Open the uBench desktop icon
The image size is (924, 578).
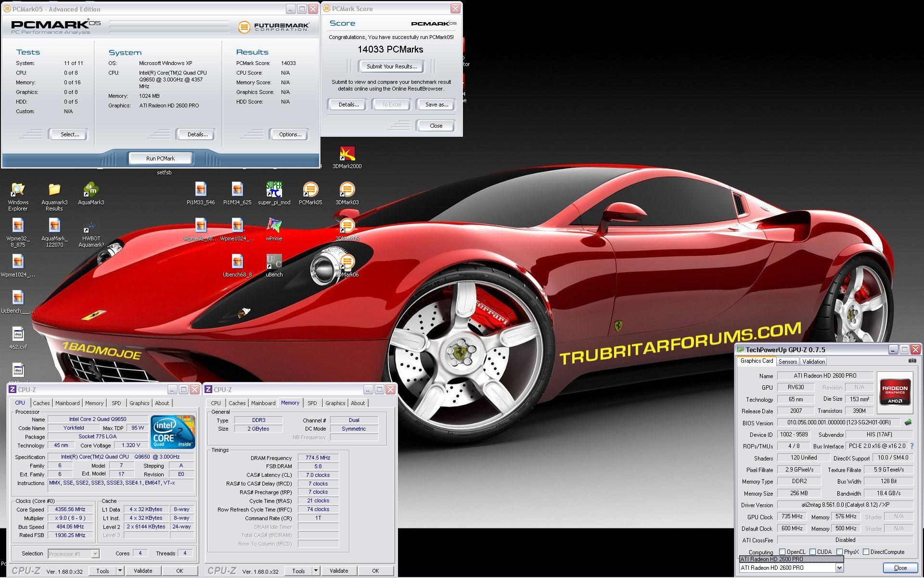tap(274, 266)
